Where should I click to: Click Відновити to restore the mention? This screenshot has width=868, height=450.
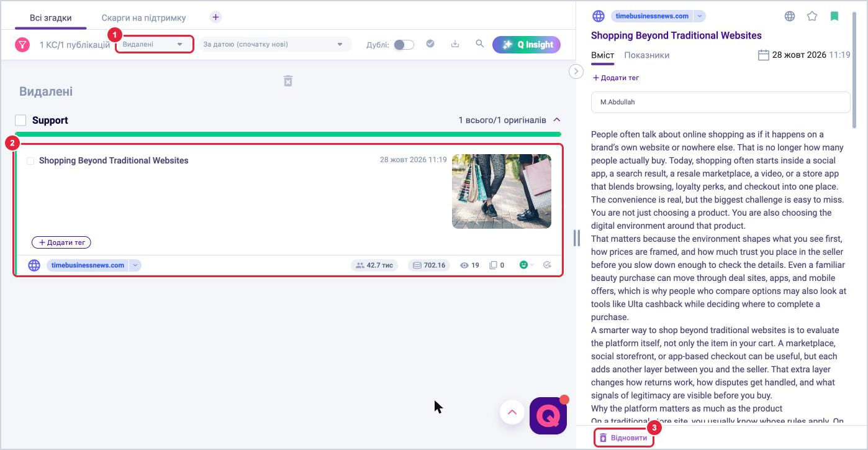click(623, 438)
